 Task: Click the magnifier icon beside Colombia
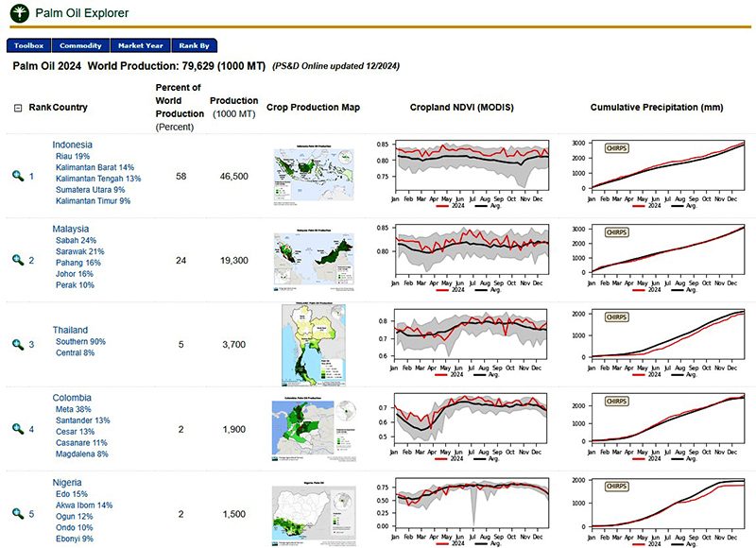tap(17, 429)
